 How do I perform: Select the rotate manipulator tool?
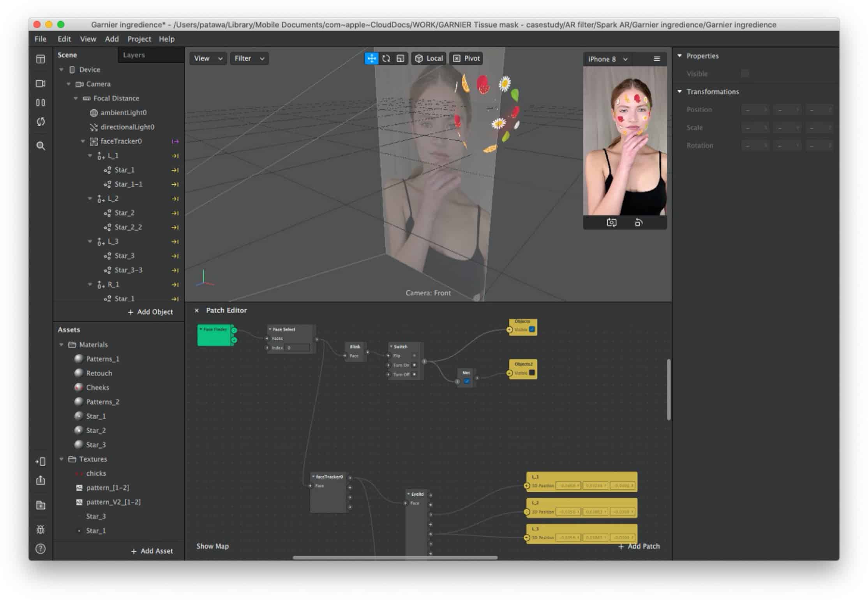[x=386, y=58]
